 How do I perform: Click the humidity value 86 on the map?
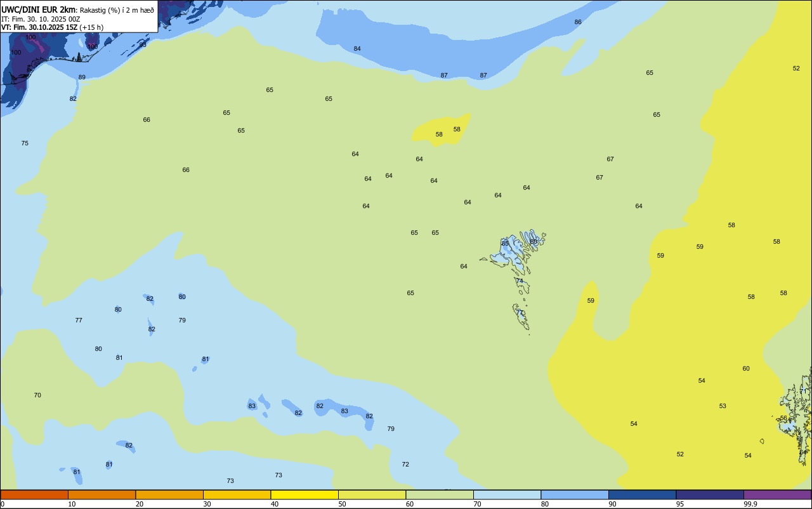(578, 22)
